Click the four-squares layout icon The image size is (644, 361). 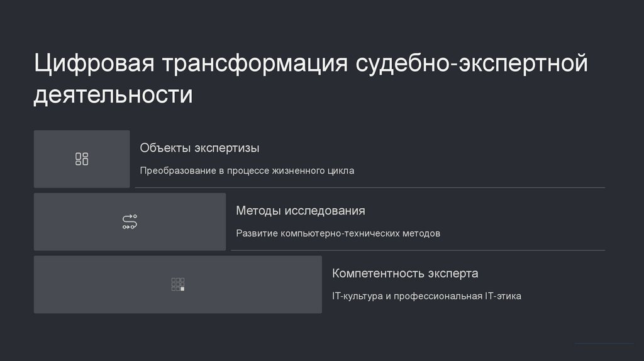pos(82,159)
